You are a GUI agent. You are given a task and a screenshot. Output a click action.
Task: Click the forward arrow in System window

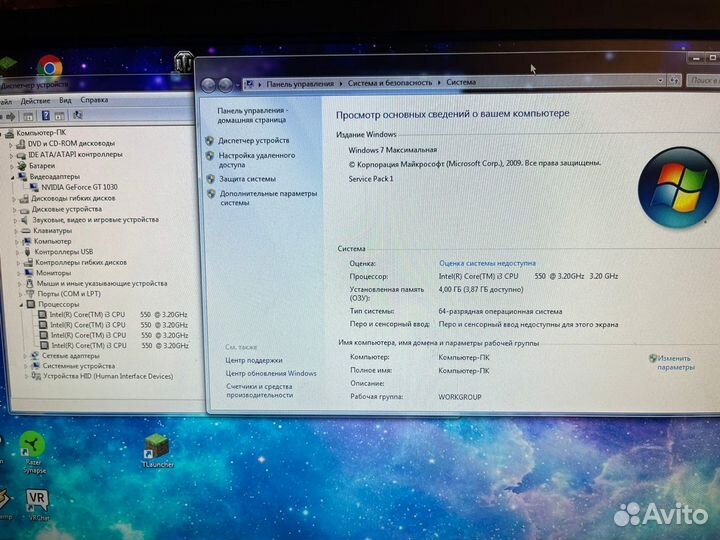coord(225,85)
